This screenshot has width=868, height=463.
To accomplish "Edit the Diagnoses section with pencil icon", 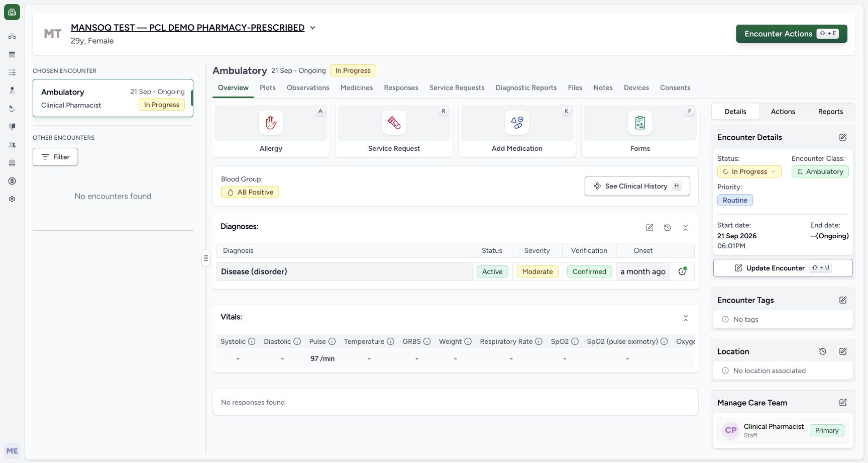I will point(649,228).
